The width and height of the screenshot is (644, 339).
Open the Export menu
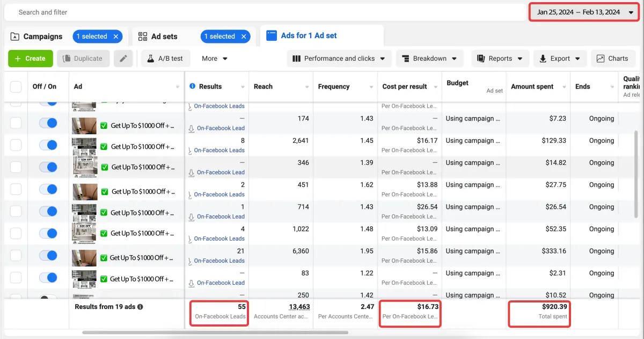click(x=560, y=59)
